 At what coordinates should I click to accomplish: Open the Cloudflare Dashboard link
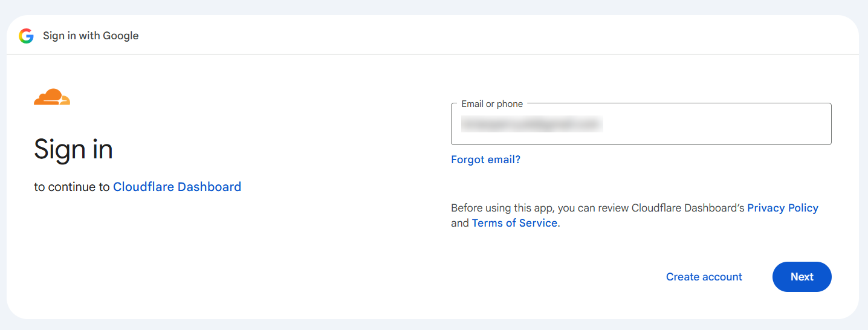pos(177,187)
